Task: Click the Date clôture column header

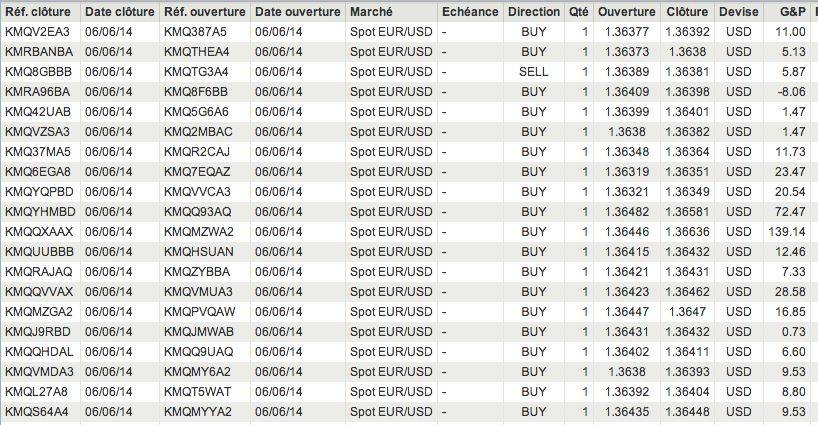Action: tap(119, 12)
